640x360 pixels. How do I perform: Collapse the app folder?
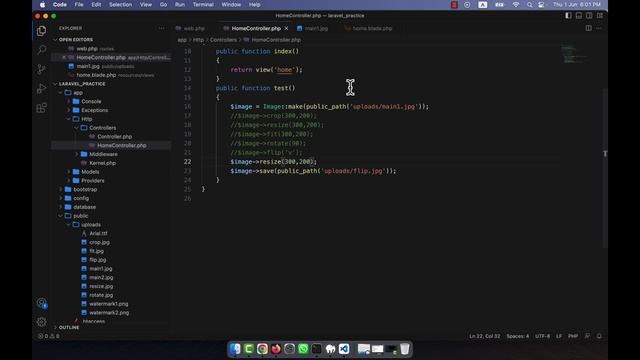[78, 93]
